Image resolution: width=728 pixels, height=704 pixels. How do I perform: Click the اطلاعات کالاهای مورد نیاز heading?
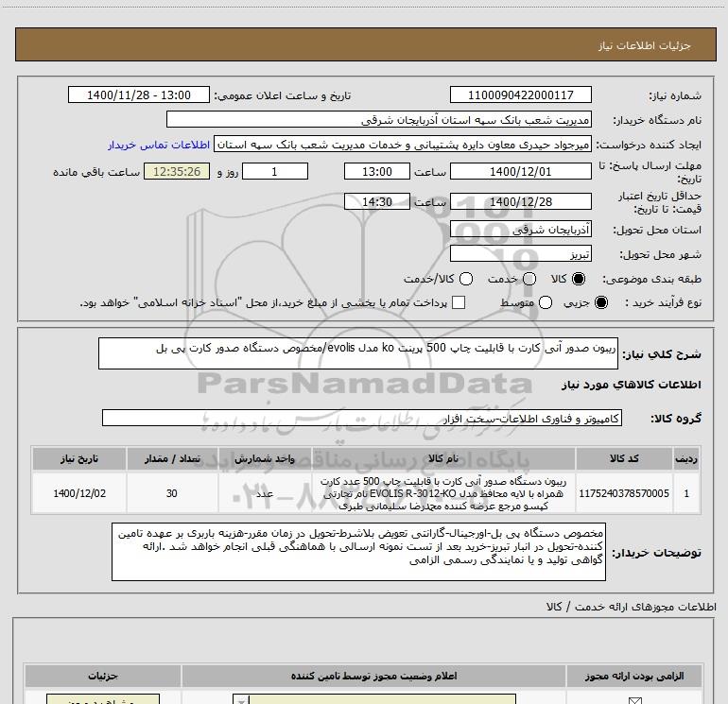tap(631, 385)
